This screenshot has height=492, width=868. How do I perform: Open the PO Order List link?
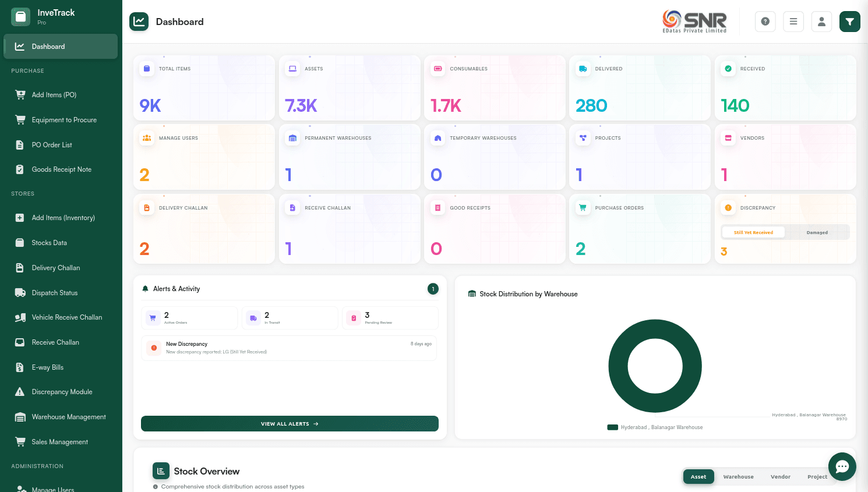(52, 145)
